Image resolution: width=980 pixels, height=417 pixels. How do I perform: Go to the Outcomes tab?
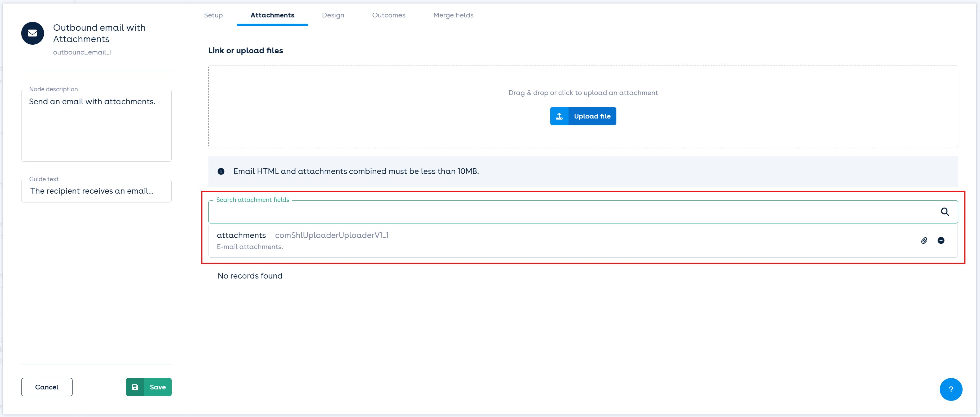tap(388, 15)
